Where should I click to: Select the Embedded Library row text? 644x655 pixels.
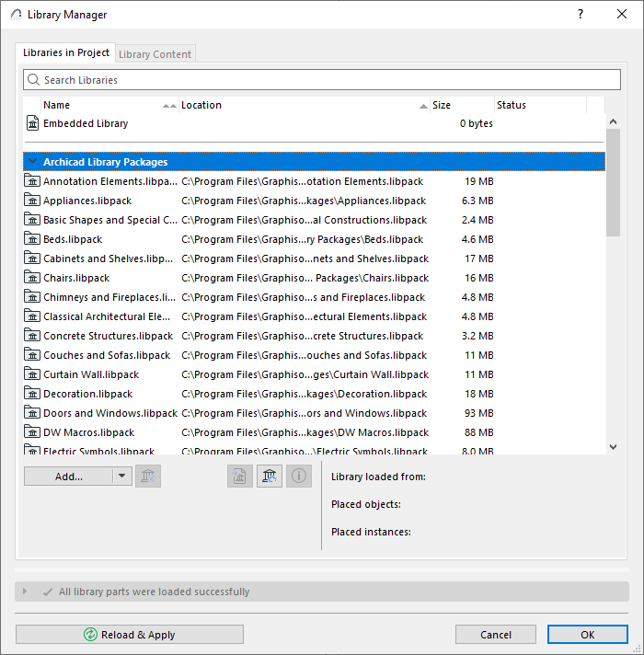tap(86, 123)
